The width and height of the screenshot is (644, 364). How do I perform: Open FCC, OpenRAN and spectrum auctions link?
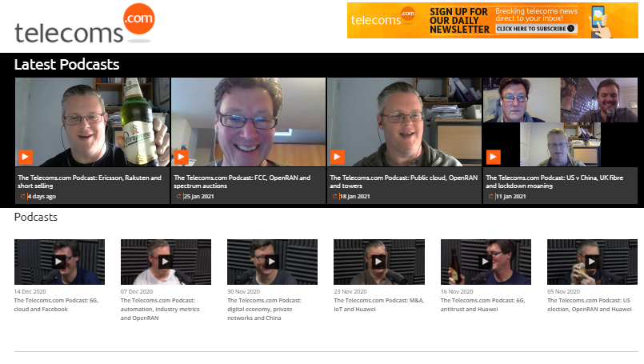tap(242, 182)
